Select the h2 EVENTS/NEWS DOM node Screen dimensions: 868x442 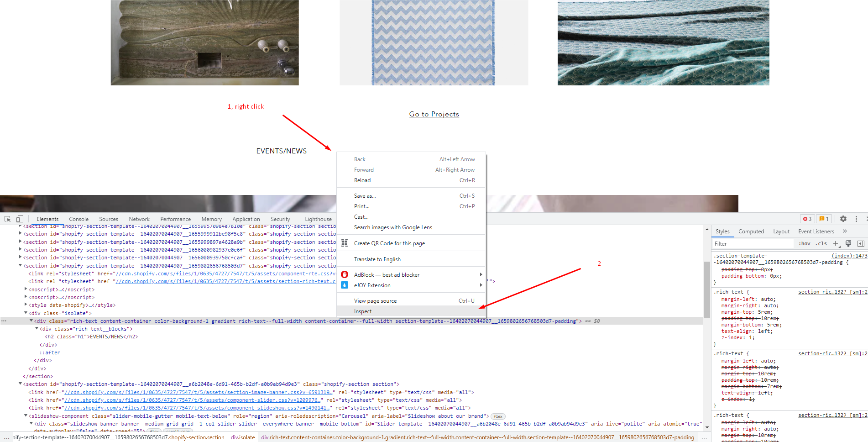[x=91, y=337]
